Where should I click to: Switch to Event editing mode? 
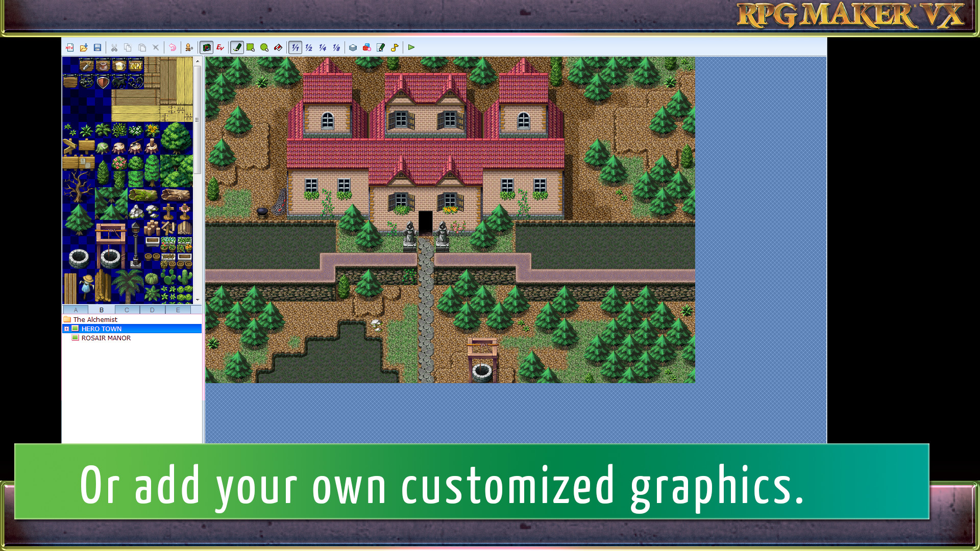(x=219, y=47)
